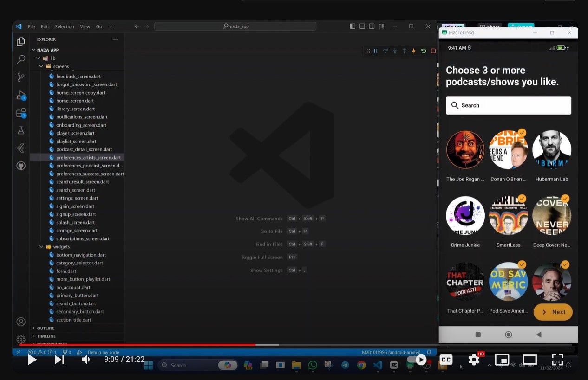Click the green debug restart icon
This screenshot has height=380, width=588.
tap(424, 51)
